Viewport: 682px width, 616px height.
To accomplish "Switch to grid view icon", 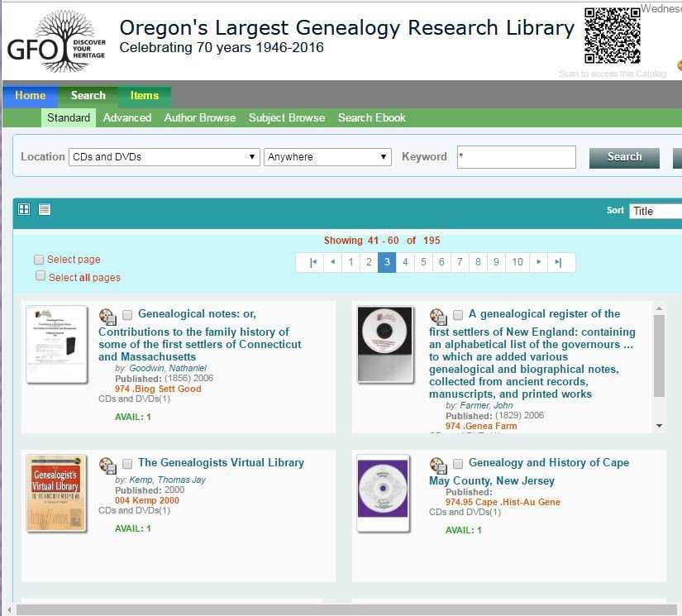I will click(24, 210).
